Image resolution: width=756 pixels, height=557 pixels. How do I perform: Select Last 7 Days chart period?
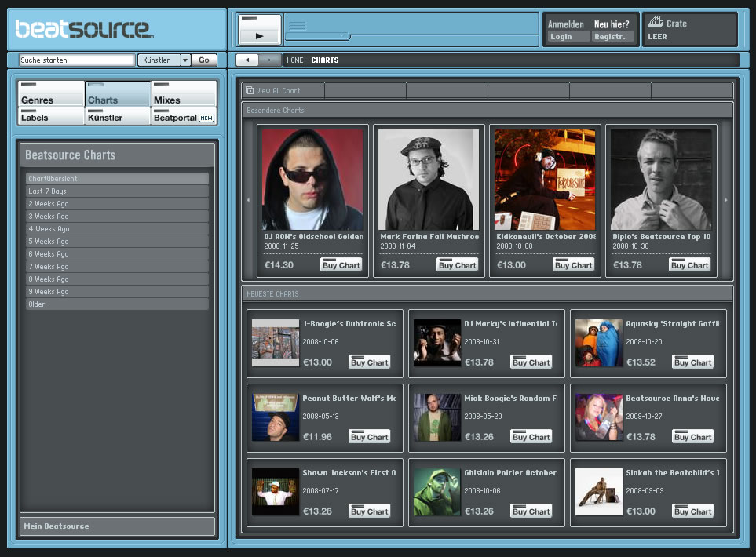[117, 191]
